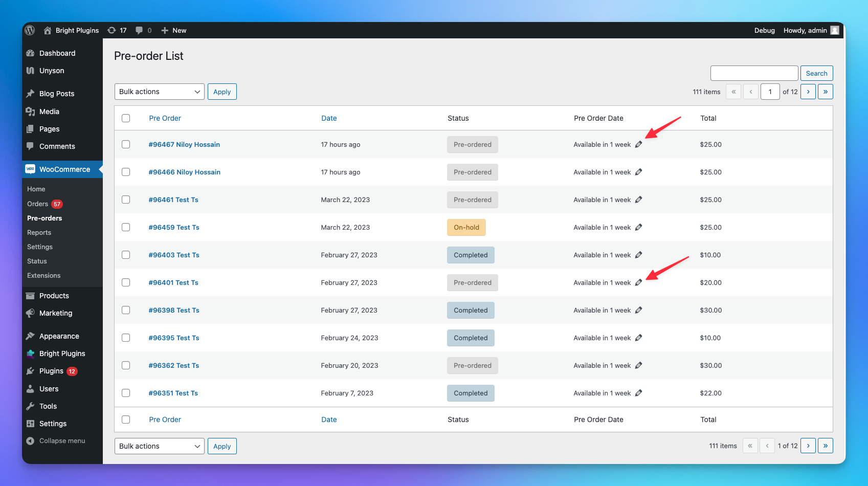
Task: Click the pre-order search input field
Action: click(754, 73)
